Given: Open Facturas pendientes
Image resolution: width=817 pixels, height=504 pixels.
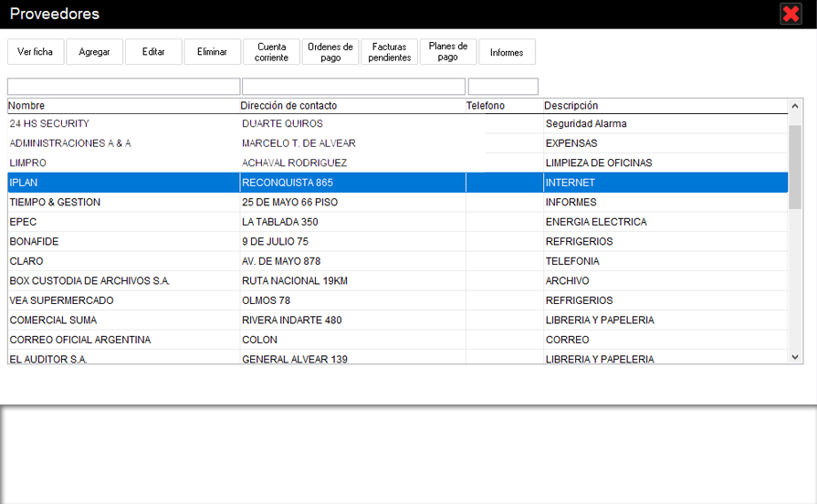Looking at the screenshot, I should [389, 52].
